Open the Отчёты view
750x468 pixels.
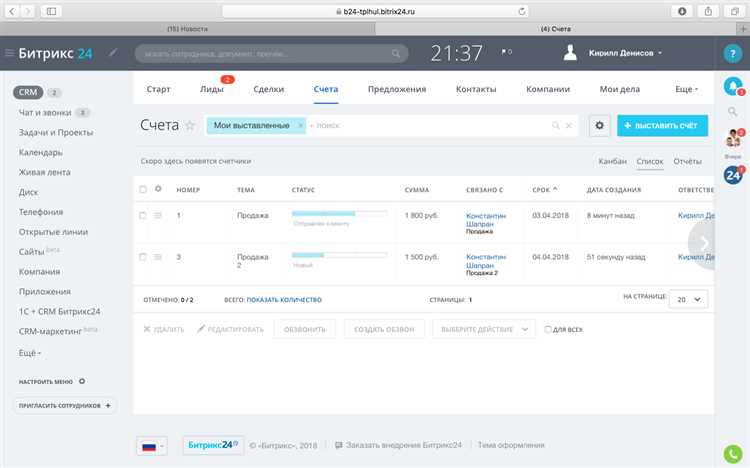pyautogui.click(x=687, y=161)
